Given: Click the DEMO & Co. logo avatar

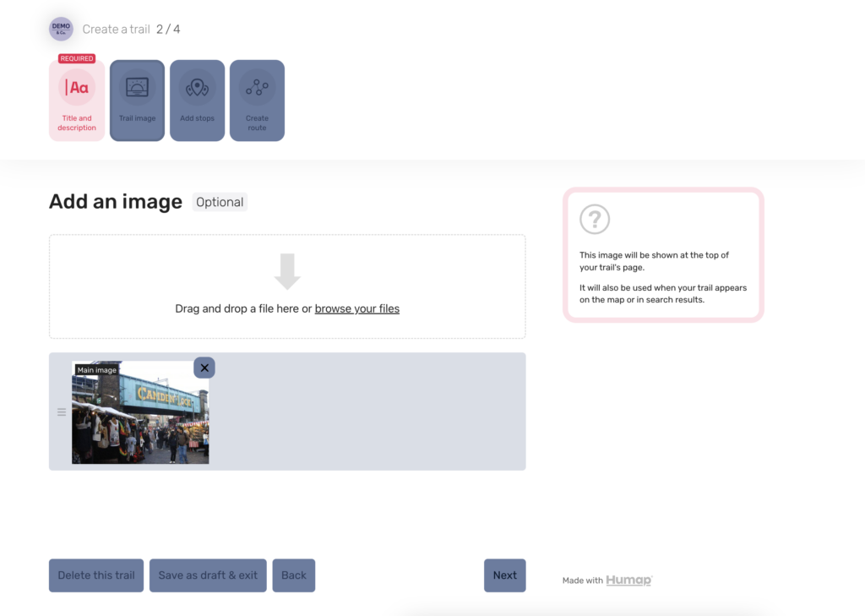Looking at the screenshot, I should coord(61,29).
